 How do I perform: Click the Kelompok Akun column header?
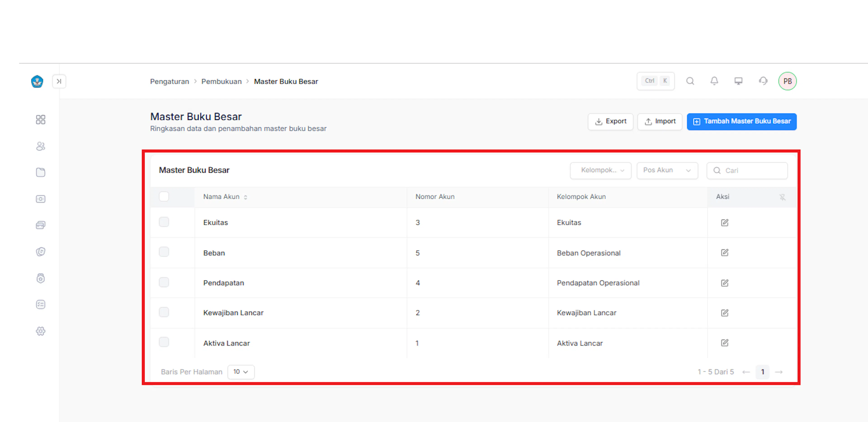581,197
